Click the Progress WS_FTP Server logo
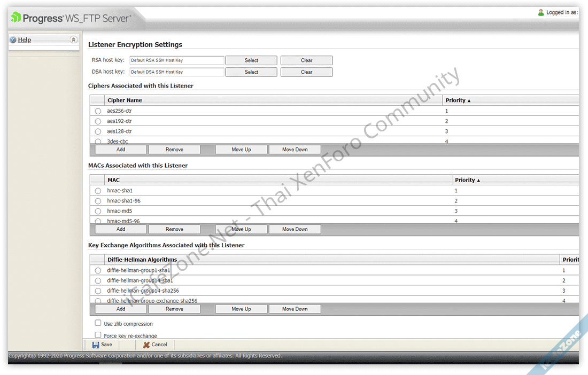The width and height of the screenshot is (588, 375). (71, 19)
